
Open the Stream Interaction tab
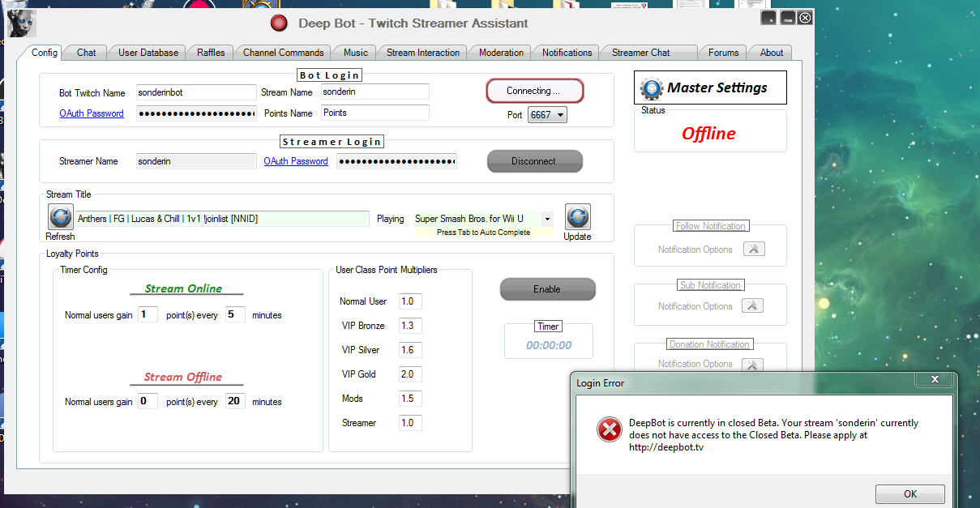423,53
